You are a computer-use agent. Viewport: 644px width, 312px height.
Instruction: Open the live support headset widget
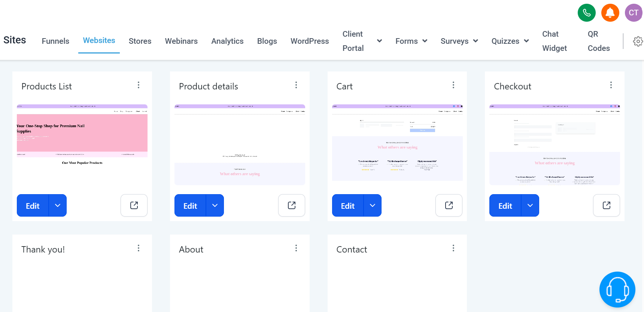pyautogui.click(x=617, y=289)
